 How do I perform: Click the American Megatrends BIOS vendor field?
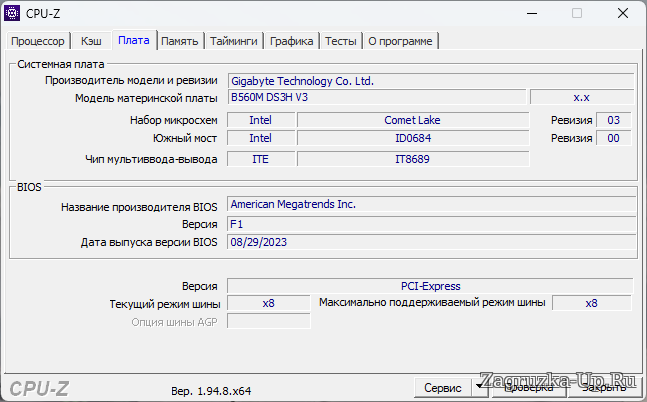(430, 205)
